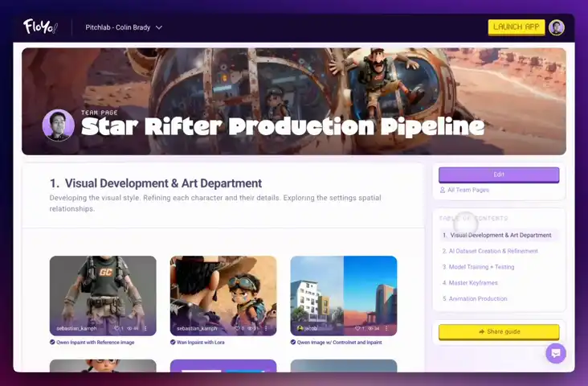The image size is (588, 386).
Task: Open three-dot menu on jacob's card
Action: (386, 328)
